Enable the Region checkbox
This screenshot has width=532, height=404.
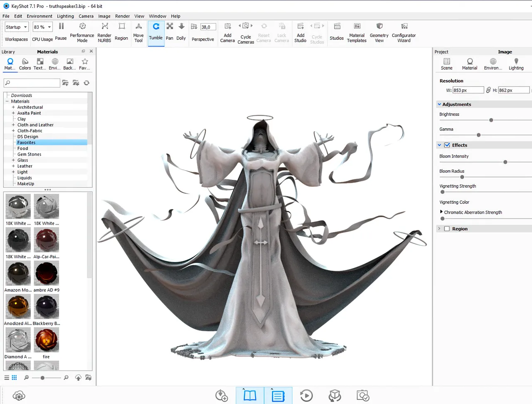pos(447,229)
